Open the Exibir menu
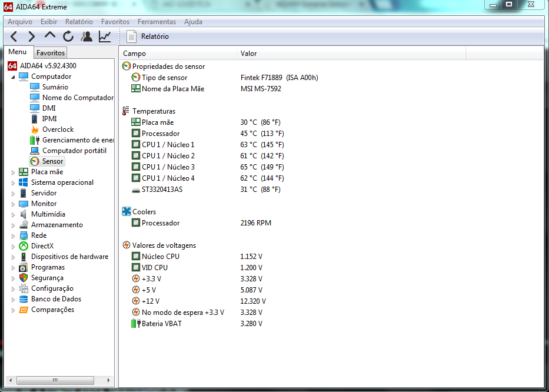The height and width of the screenshot is (392, 549). pyautogui.click(x=49, y=22)
